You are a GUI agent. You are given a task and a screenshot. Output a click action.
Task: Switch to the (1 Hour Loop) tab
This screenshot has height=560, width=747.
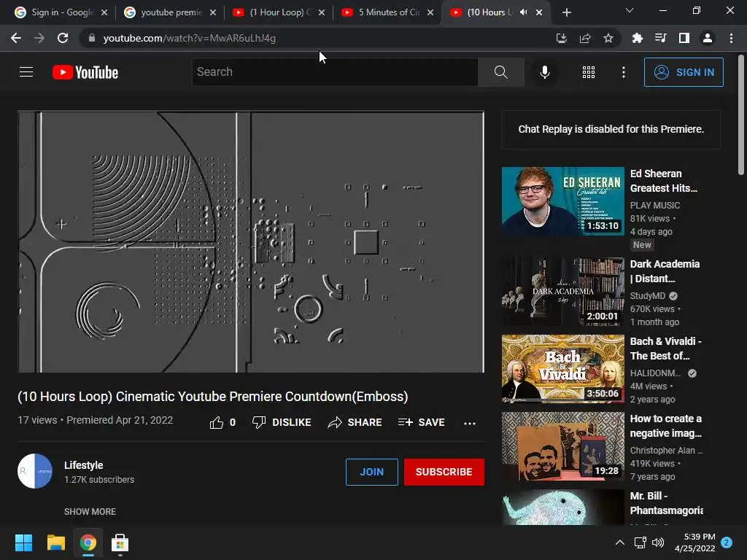[279, 12]
